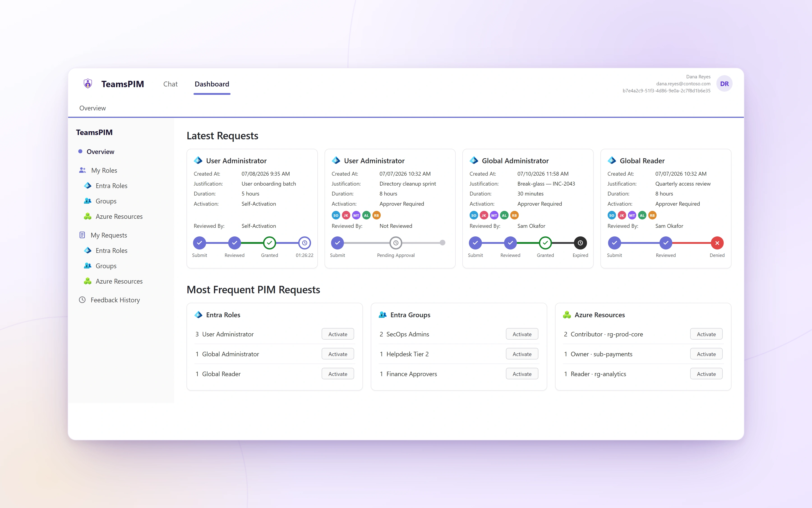Click the 'User onboarding batch' justification text

pos(268,184)
